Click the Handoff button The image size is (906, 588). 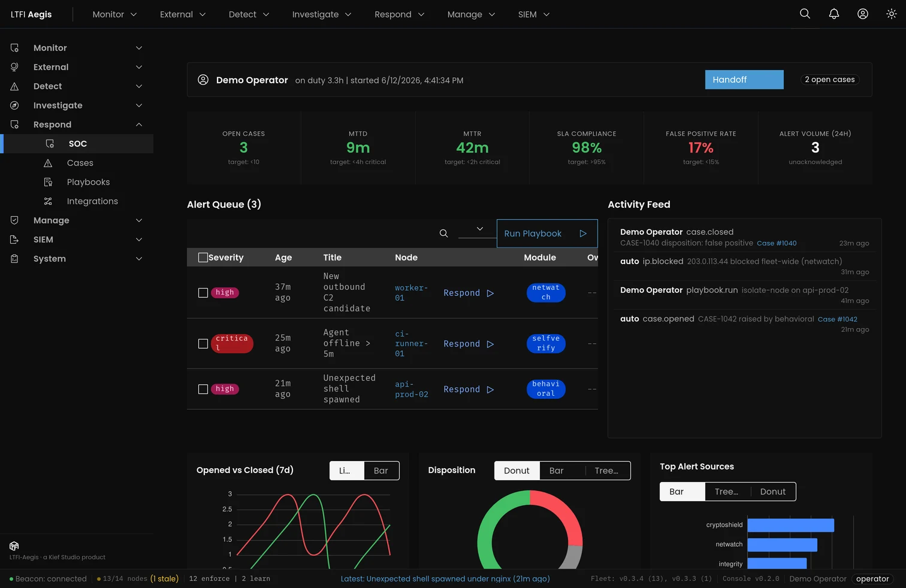point(744,80)
